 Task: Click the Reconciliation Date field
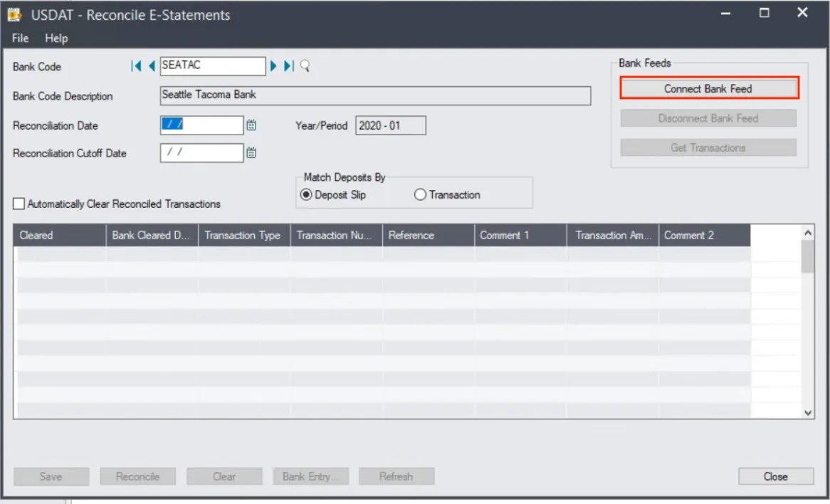tap(201, 125)
